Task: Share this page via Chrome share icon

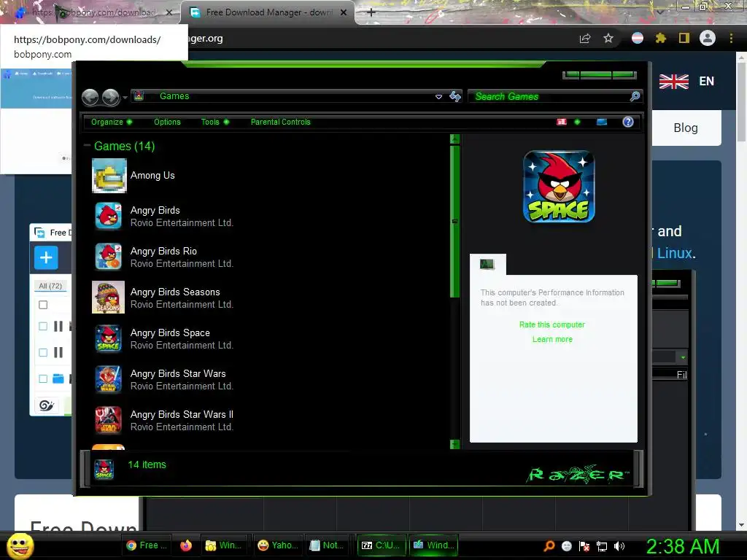Action: tap(585, 39)
